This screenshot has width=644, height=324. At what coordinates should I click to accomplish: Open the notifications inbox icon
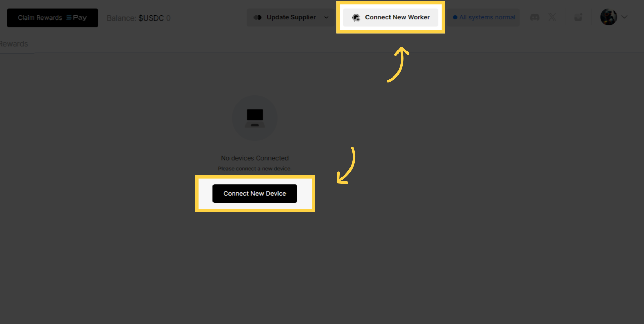pyautogui.click(x=578, y=17)
